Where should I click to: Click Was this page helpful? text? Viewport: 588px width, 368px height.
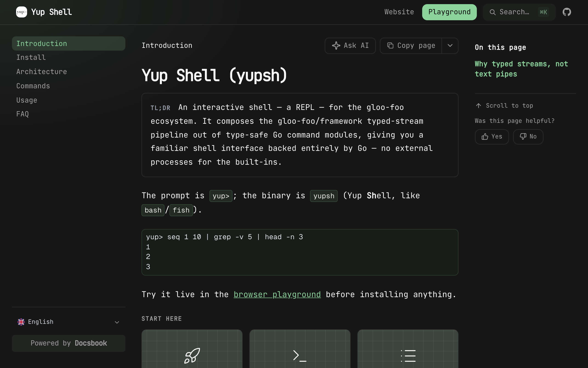515,121
